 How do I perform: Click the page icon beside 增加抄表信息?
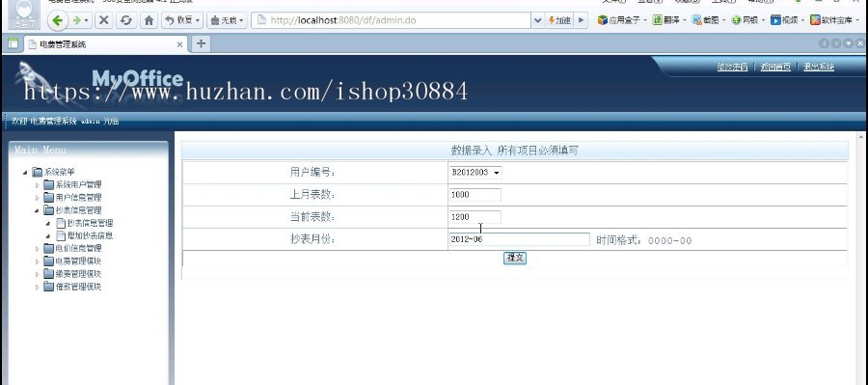pos(61,236)
